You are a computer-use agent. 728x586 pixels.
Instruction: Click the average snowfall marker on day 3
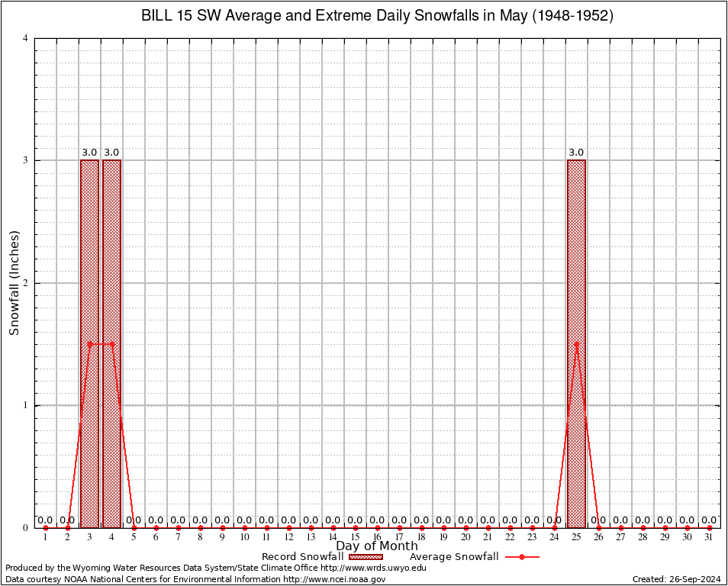coord(89,343)
